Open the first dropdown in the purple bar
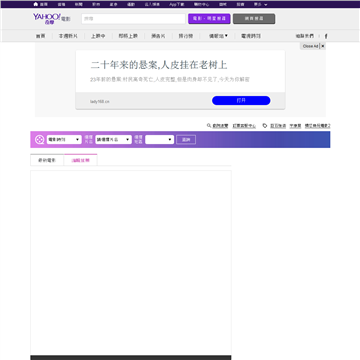The image size is (360, 360). 64,139
